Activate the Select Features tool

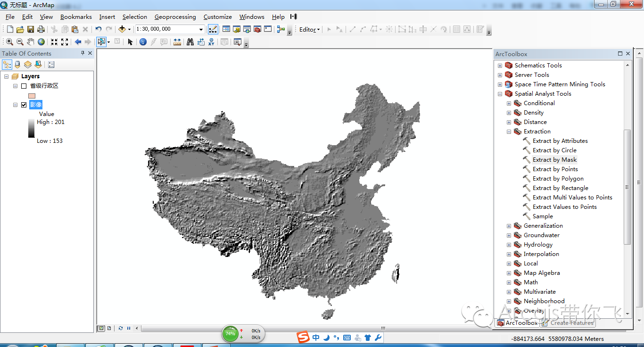point(101,42)
